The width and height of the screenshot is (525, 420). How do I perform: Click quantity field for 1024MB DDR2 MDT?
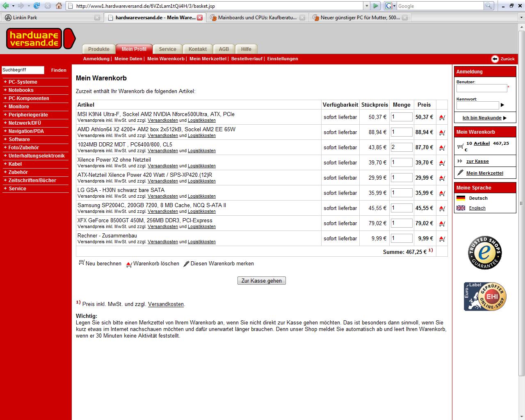pyautogui.click(x=402, y=147)
